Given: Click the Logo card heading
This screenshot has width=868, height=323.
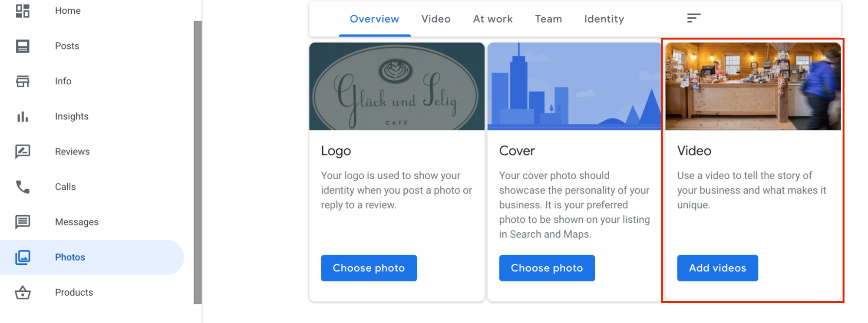Looking at the screenshot, I should click(336, 151).
